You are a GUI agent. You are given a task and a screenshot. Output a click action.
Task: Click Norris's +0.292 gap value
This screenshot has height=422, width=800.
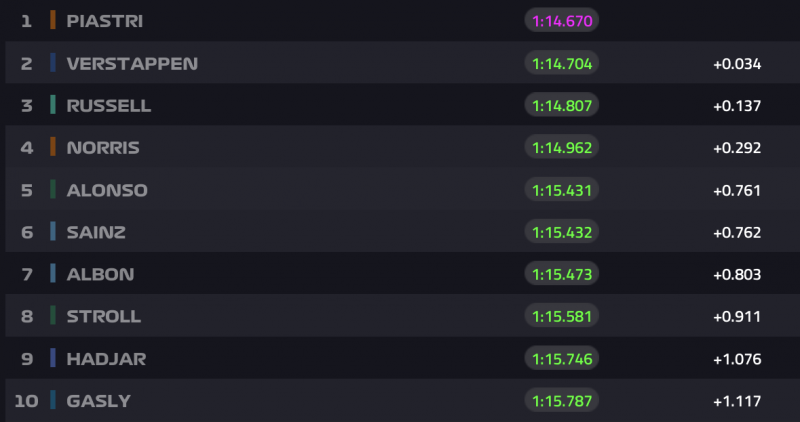tap(737, 148)
